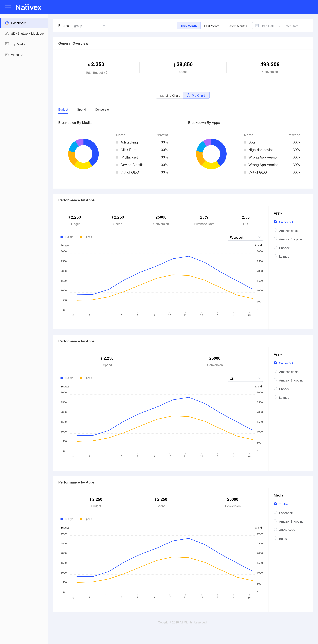Image resolution: width=318 pixels, height=644 pixels.
Task: Open Top Media in the sidebar
Action: point(24,44)
